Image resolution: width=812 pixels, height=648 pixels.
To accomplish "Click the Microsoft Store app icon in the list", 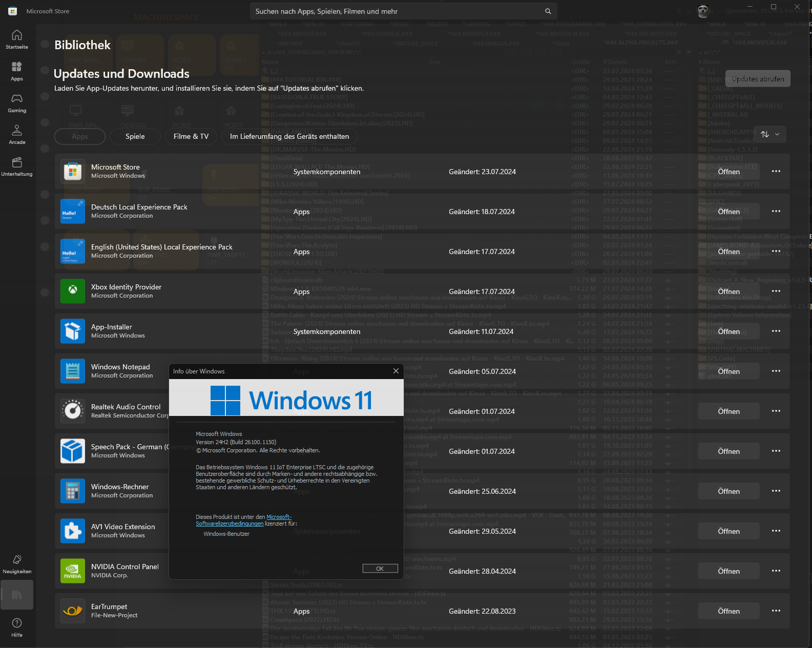I will [73, 171].
